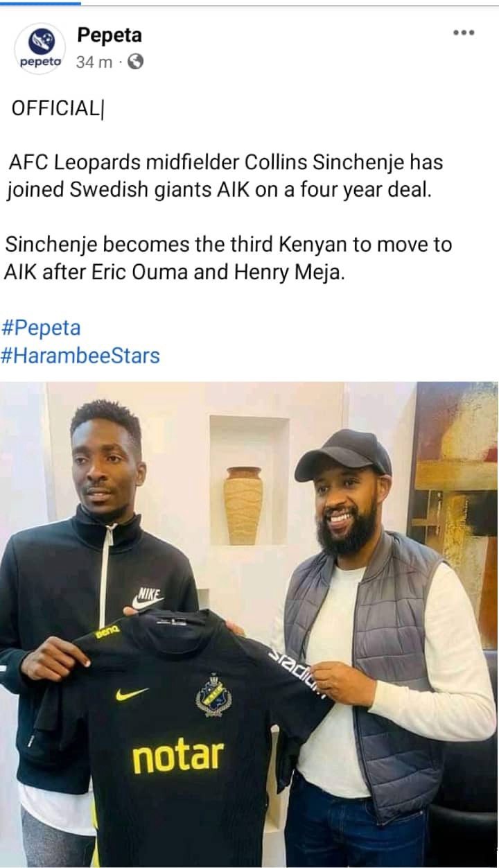Follow the #Pepeta hashtag
The width and height of the screenshot is (499, 868).
pos(42,327)
